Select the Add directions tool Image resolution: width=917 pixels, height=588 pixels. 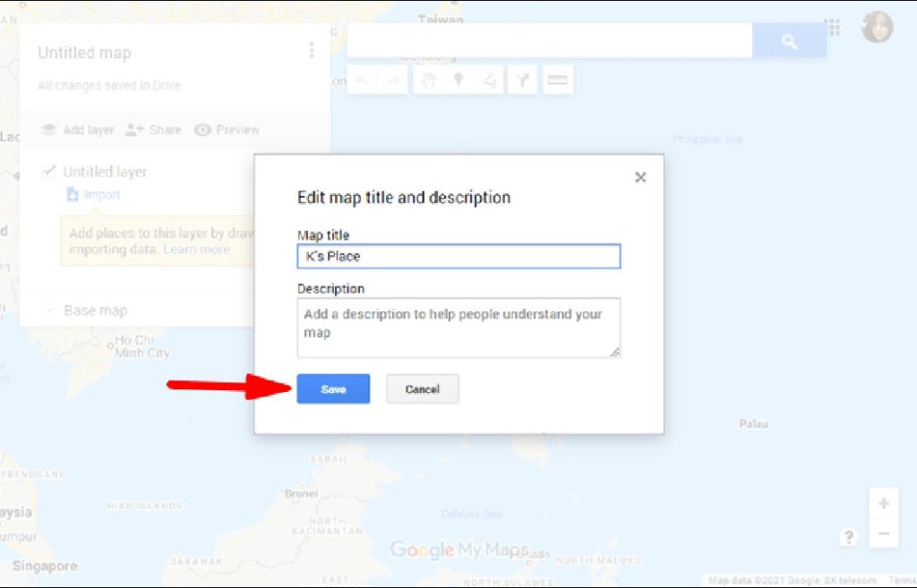pos(522,81)
